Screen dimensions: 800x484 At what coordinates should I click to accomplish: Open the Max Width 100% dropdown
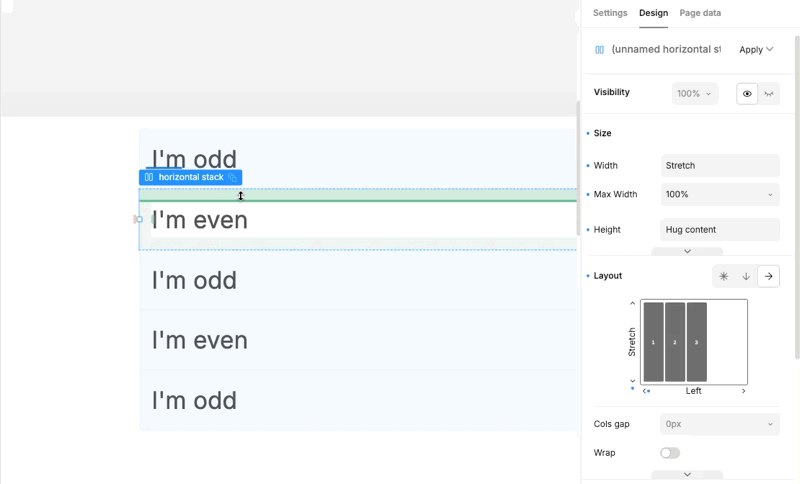coord(720,194)
